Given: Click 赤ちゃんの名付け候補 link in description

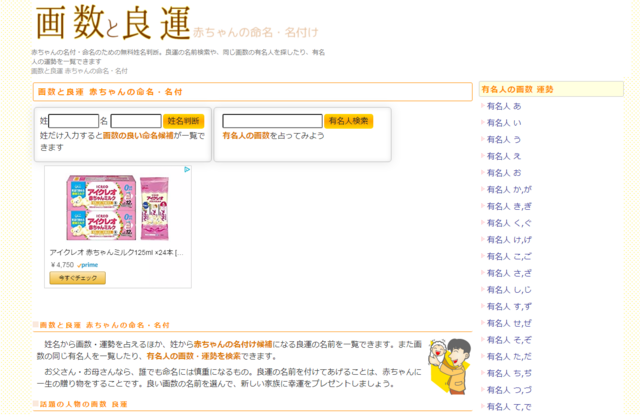Looking at the screenshot, I should (x=232, y=342).
